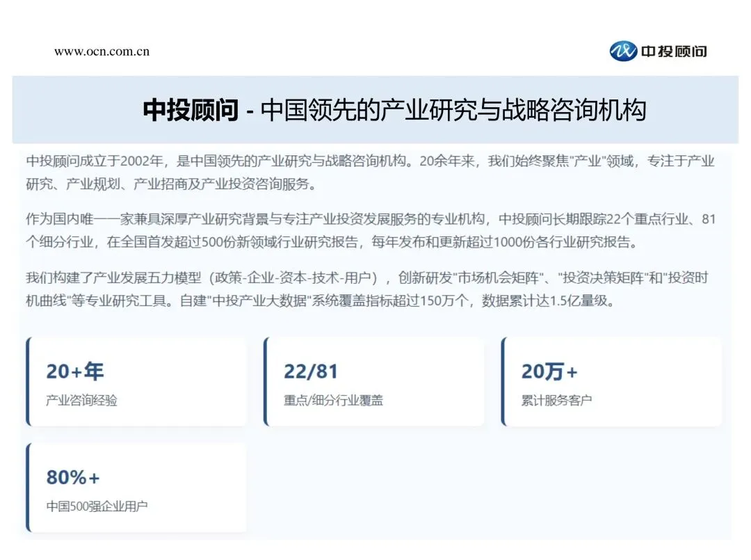This screenshot has height=560, width=751.
Task: Click the 80%+ statistic value
Action: [73, 477]
